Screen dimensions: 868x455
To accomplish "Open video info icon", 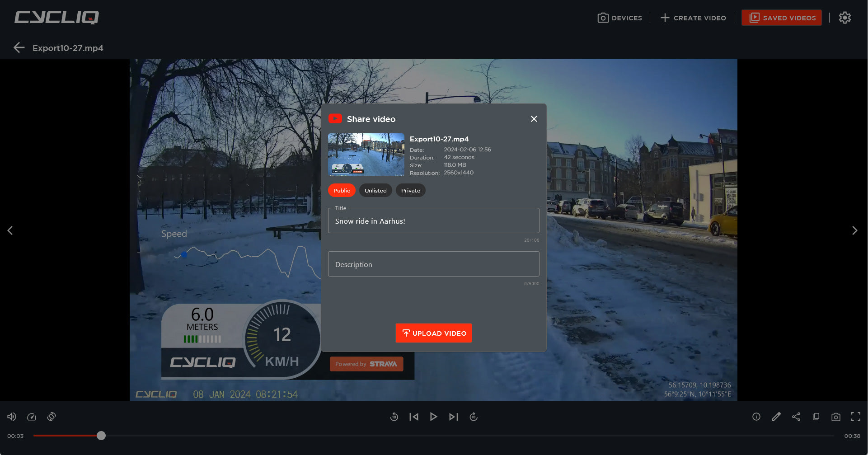I will point(756,417).
